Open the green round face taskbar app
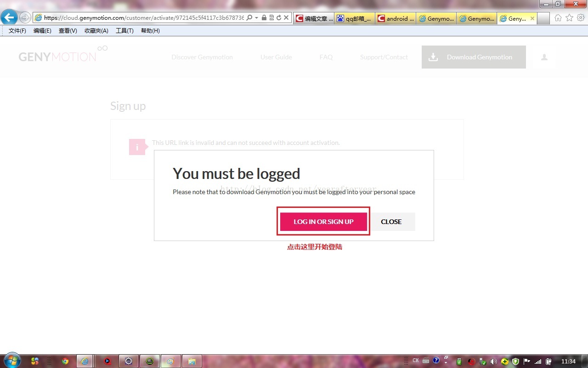Viewport: 588px width, 368px height. 150,362
